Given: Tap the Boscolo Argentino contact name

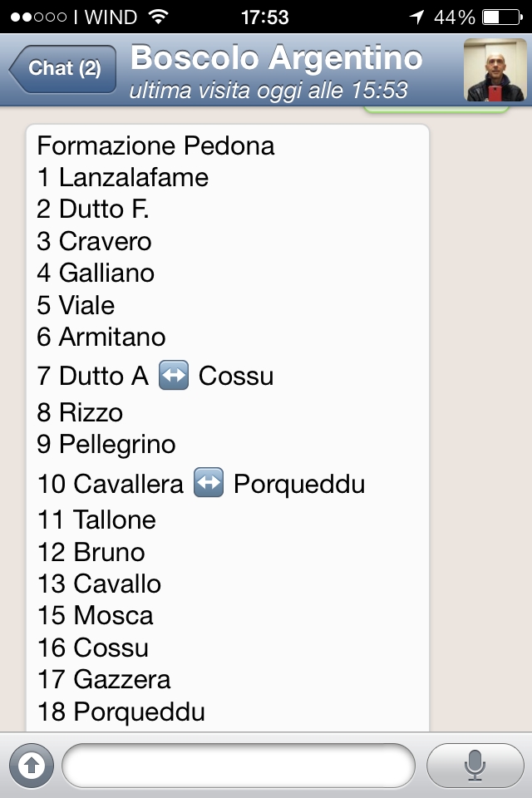Looking at the screenshot, I should point(277,57).
